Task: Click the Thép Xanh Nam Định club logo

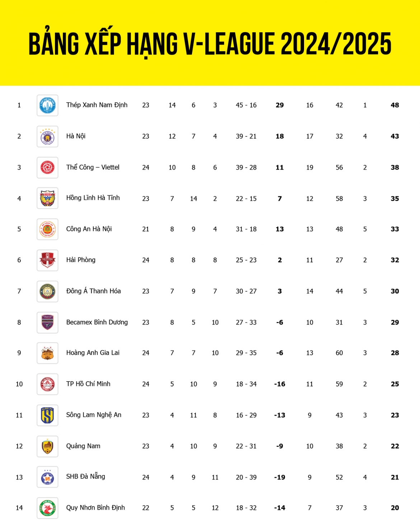Action: [47, 105]
